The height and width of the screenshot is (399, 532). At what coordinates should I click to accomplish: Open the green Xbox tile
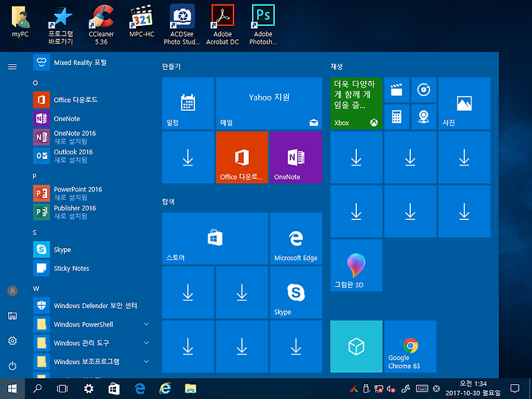pos(356,103)
